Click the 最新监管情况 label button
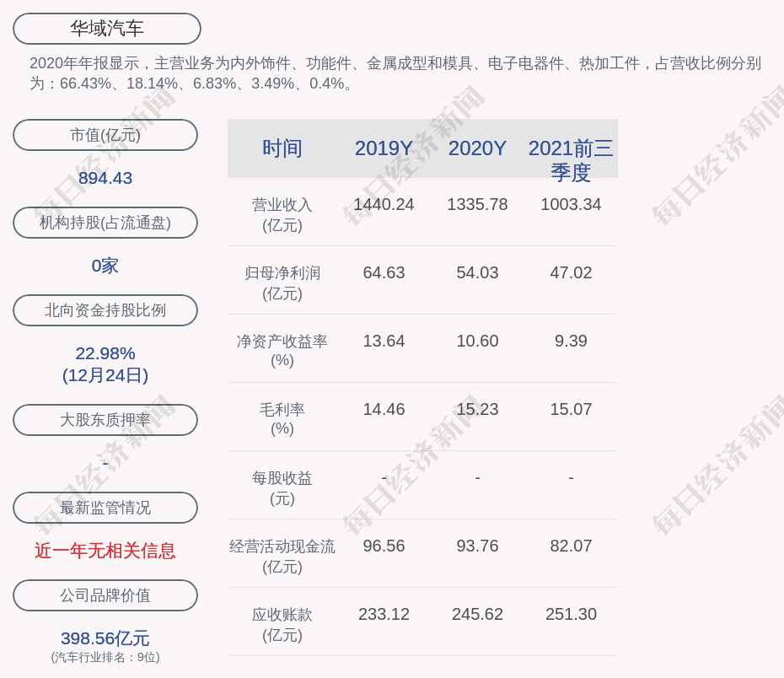The height and width of the screenshot is (678, 784). [x=105, y=508]
